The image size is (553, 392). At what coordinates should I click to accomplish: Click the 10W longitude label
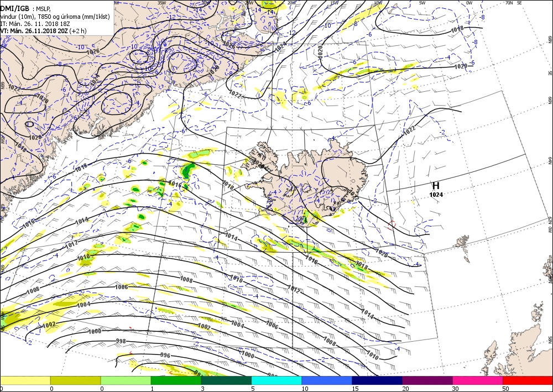(x=378, y=2)
